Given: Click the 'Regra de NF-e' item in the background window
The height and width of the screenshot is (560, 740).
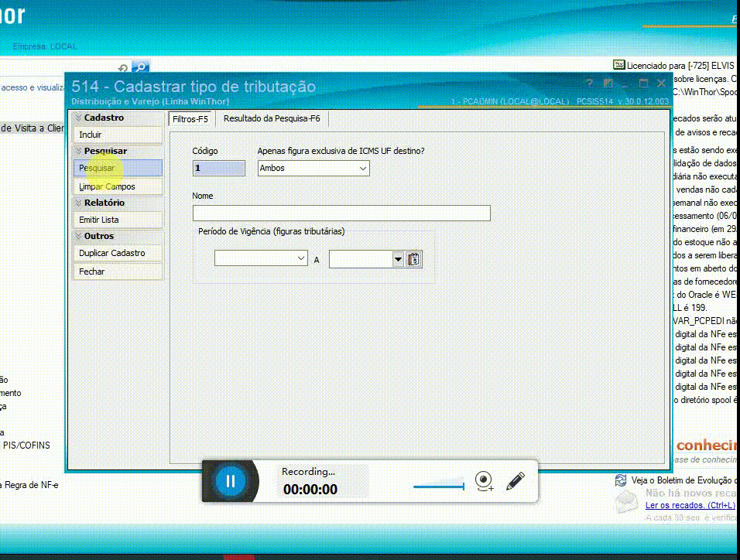Looking at the screenshot, I should (x=31, y=485).
